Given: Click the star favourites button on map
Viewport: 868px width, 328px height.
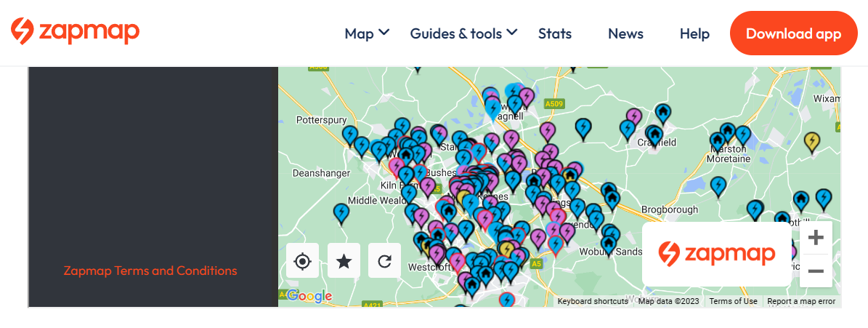Looking at the screenshot, I should 344,260.
